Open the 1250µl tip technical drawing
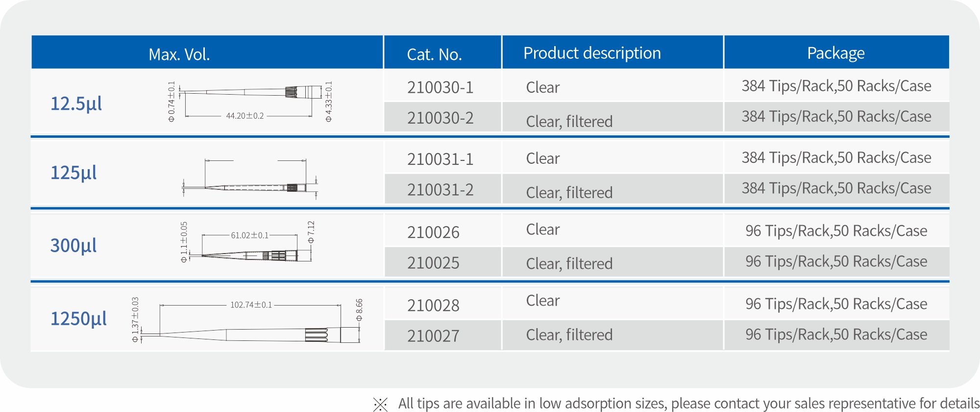The width and height of the screenshot is (980, 412). [247, 320]
